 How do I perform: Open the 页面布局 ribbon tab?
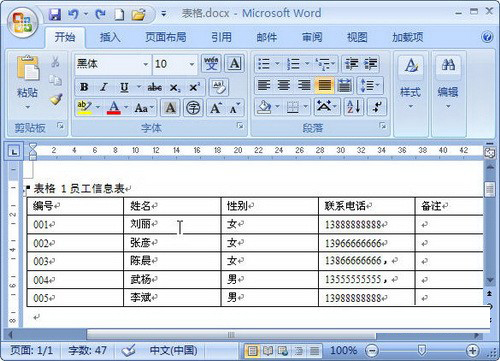(166, 37)
